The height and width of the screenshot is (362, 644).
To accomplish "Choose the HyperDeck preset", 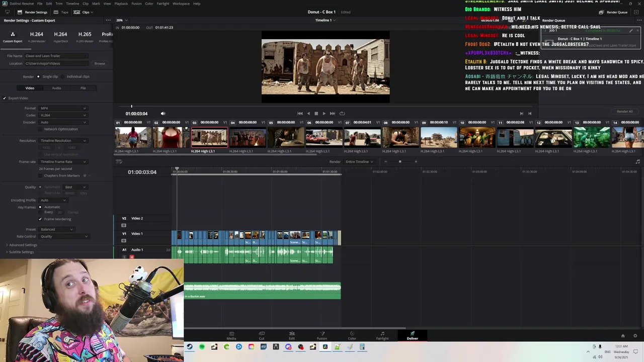I will click(60, 37).
